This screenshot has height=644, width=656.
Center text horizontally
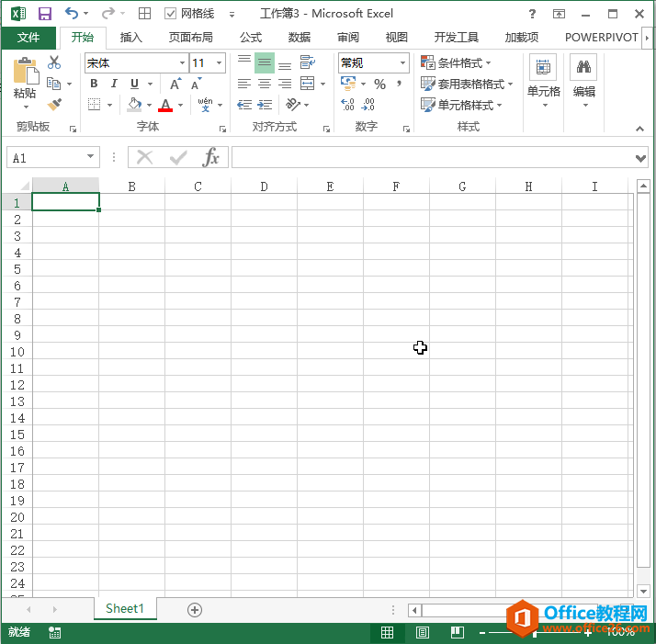pyautogui.click(x=265, y=84)
